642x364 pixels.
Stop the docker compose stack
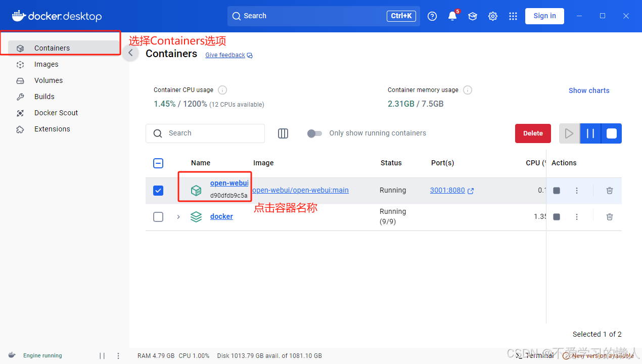tap(557, 217)
